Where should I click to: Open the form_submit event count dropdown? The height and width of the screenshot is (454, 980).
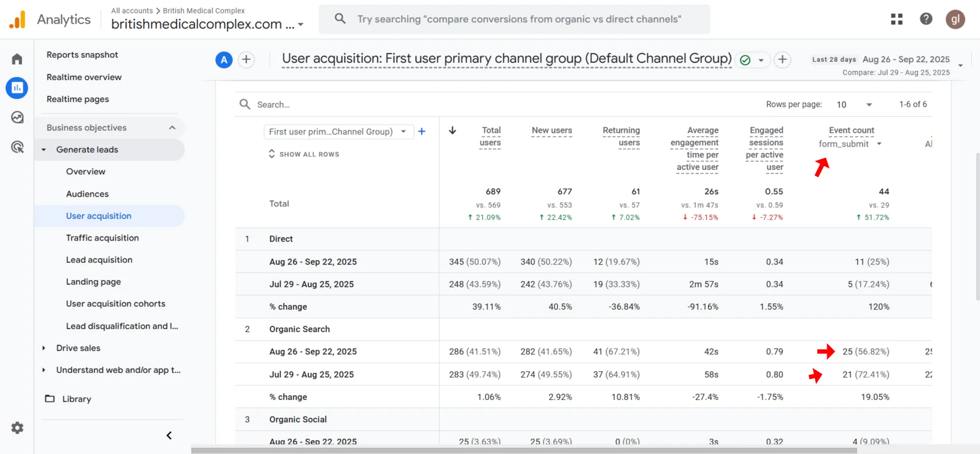point(850,144)
